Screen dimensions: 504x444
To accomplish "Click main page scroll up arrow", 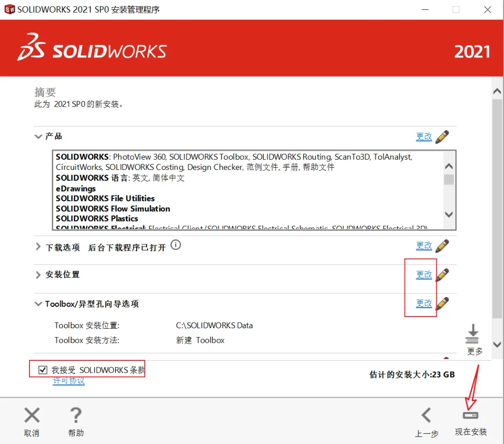I will 497,92.
